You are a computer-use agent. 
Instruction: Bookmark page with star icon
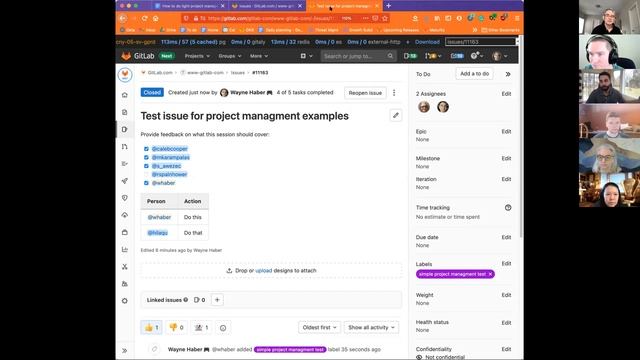click(384, 18)
